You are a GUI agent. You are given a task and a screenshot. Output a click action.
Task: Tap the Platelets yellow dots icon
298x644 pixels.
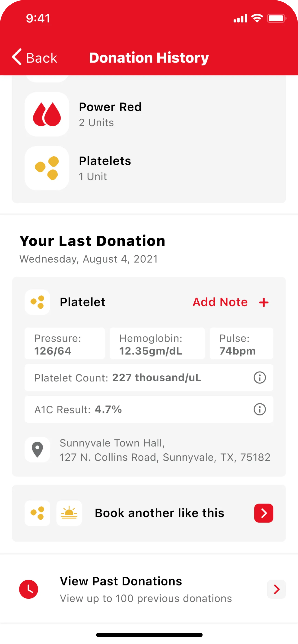click(x=47, y=168)
